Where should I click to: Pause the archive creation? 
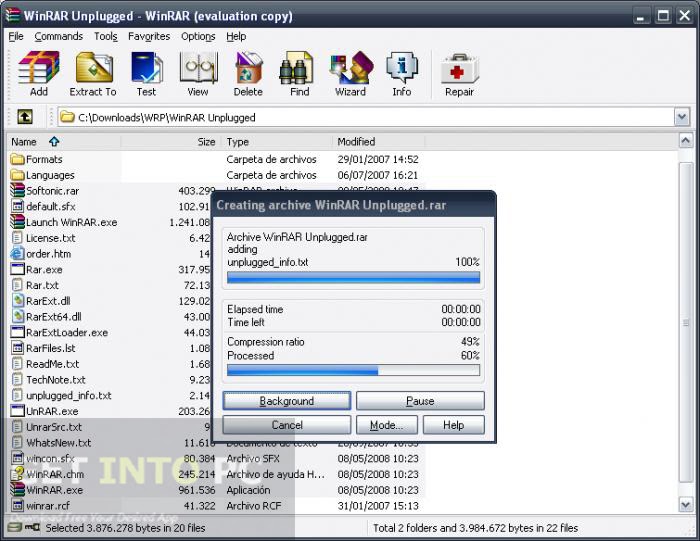click(420, 401)
